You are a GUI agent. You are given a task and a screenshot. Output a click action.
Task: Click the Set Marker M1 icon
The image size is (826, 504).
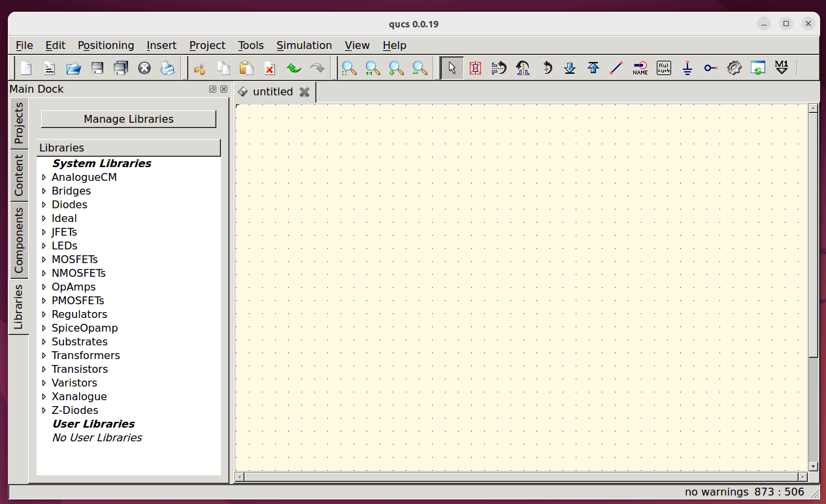[781, 68]
